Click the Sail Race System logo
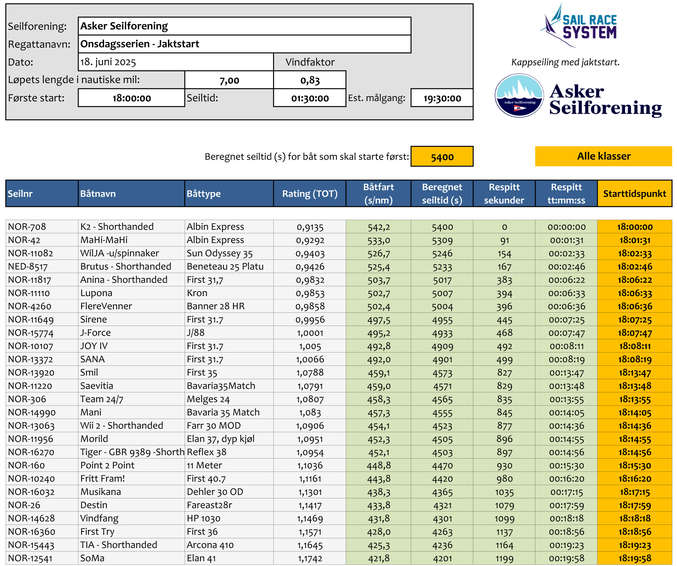Image resolution: width=677 pixels, height=566 pixels. (x=579, y=26)
